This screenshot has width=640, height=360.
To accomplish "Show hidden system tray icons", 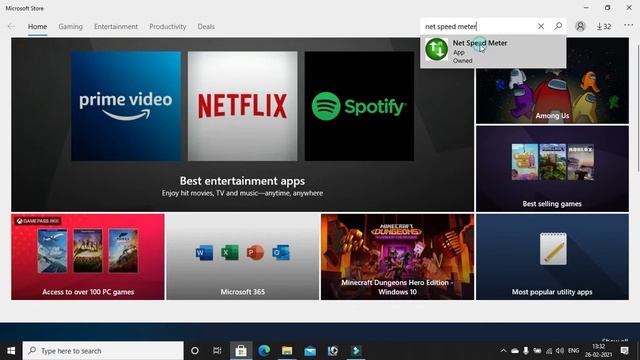I will 503,351.
